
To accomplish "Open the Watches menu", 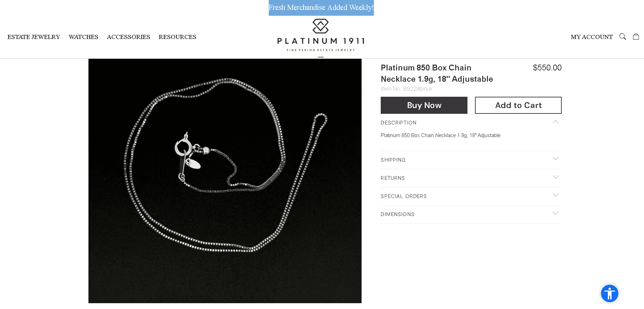I will [x=83, y=37].
